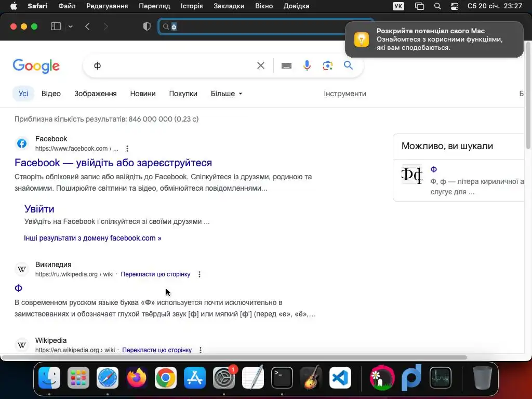Open the Увійти sitelink
This screenshot has width=532, height=399.
(39, 209)
